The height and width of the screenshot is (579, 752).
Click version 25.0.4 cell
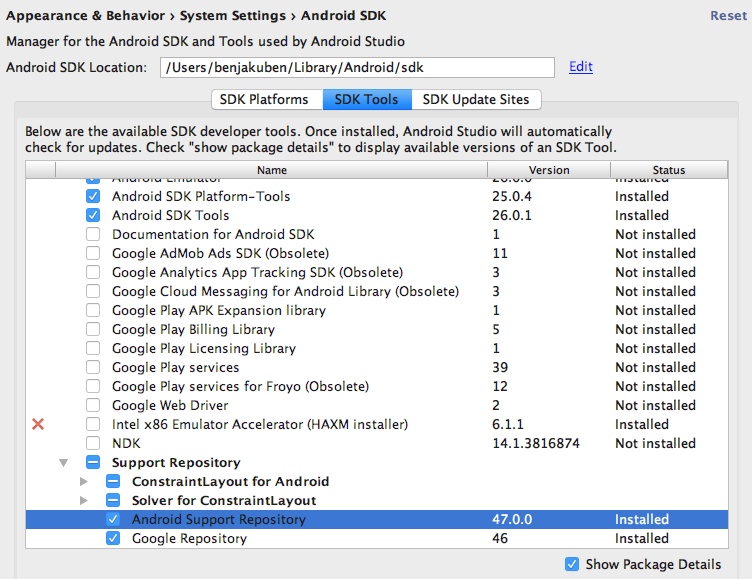512,196
